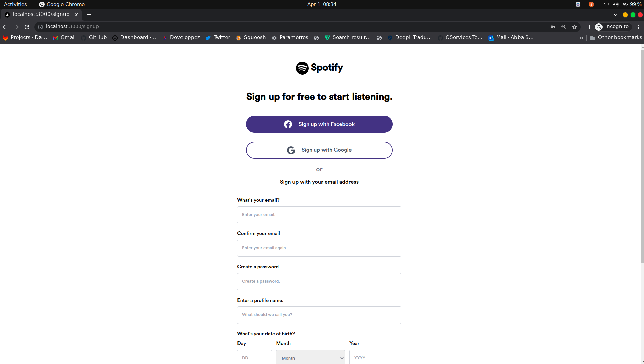The width and height of the screenshot is (644, 364).
Task: Click Sign up with Google
Action: tap(318, 150)
